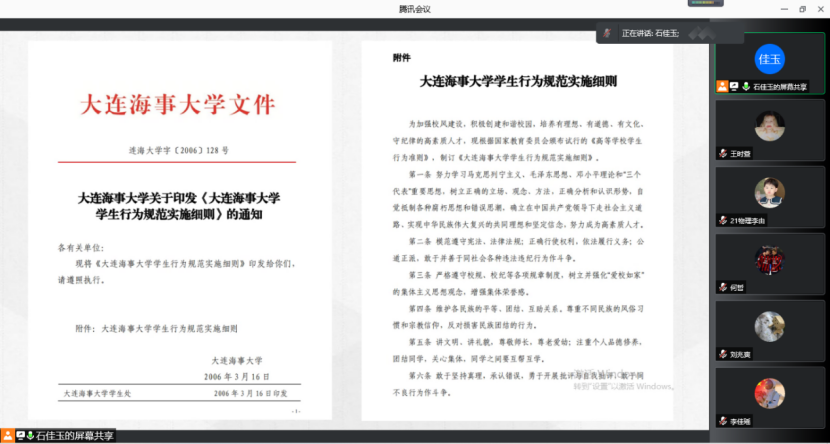The height and width of the screenshot is (444, 830).
Task: Click the shared document's left page 大连海事大学文件
Action: coord(179,229)
